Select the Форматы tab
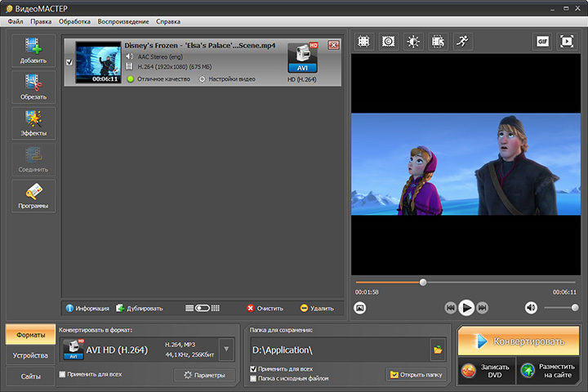Viewport: 588px width, 392px height. [x=30, y=335]
